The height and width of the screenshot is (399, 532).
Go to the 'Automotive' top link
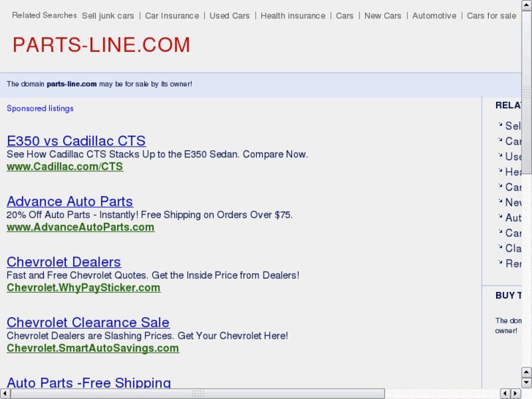click(x=434, y=16)
